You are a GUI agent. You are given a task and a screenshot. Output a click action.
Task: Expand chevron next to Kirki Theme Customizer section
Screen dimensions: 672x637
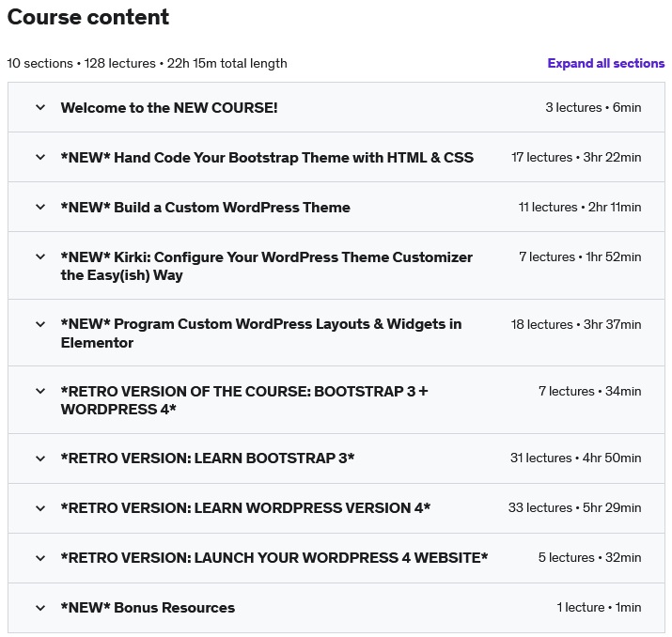coord(40,257)
